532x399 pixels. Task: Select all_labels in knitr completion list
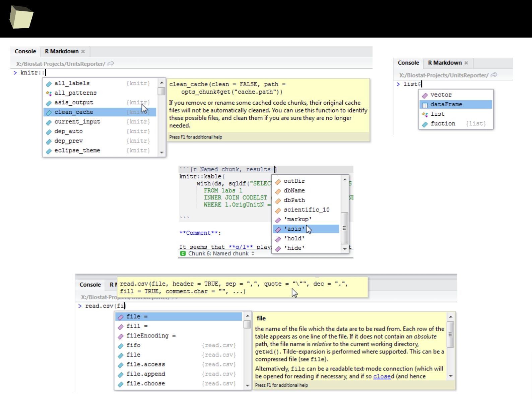coord(100,83)
